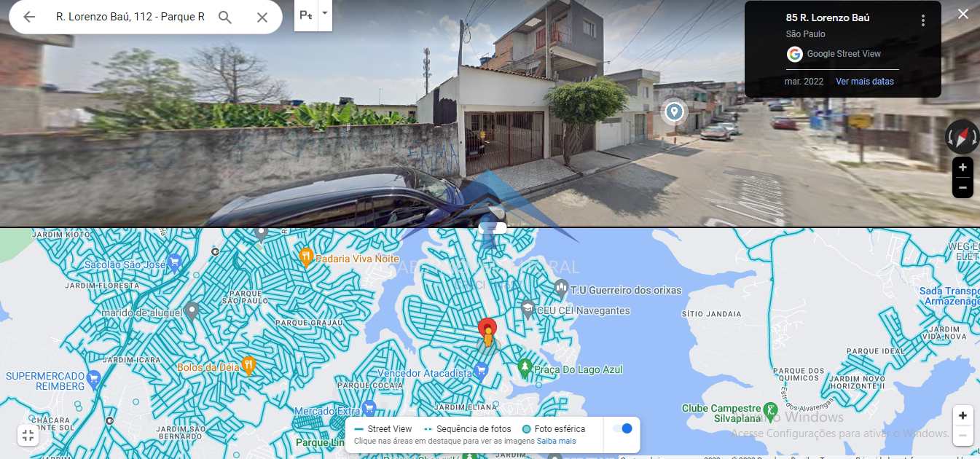Click the magnifier search icon
This screenshot has height=459, width=980.
point(225,17)
